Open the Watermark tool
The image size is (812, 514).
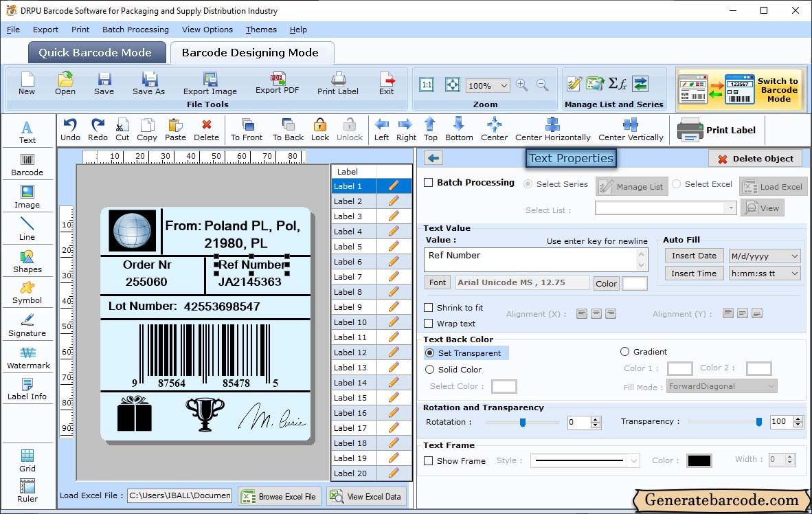pos(27,357)
